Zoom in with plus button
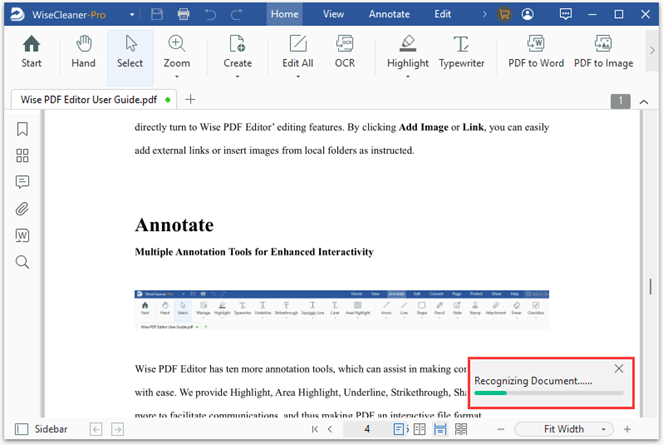This screenshot has width=663, height=445. (627, 429)
